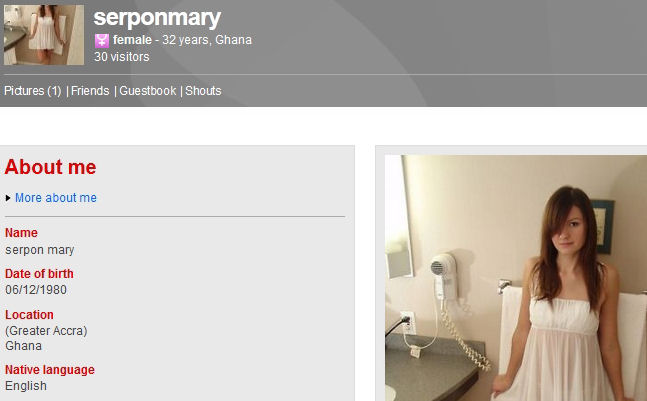This screenshot has width=647, height=401.
Task: Select the 06/12/1980 birth date value
Action: tap(36, 290)
